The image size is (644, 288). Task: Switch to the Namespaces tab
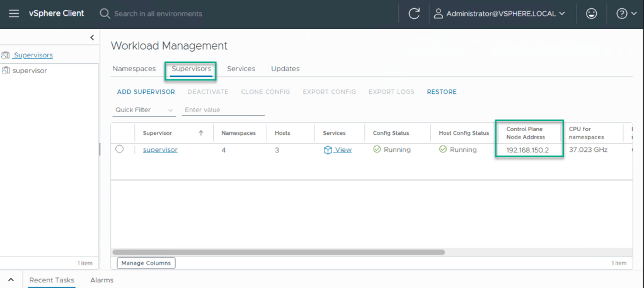pos(134,69)
